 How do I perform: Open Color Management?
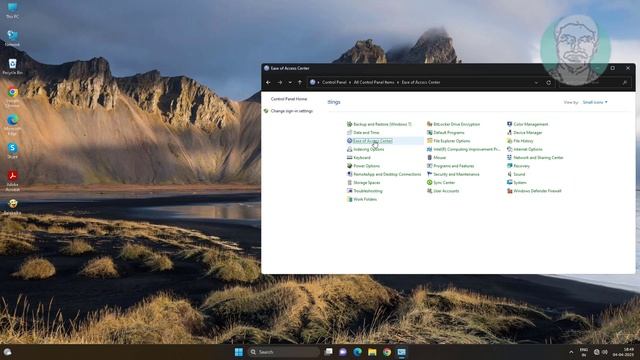(527, 124)
